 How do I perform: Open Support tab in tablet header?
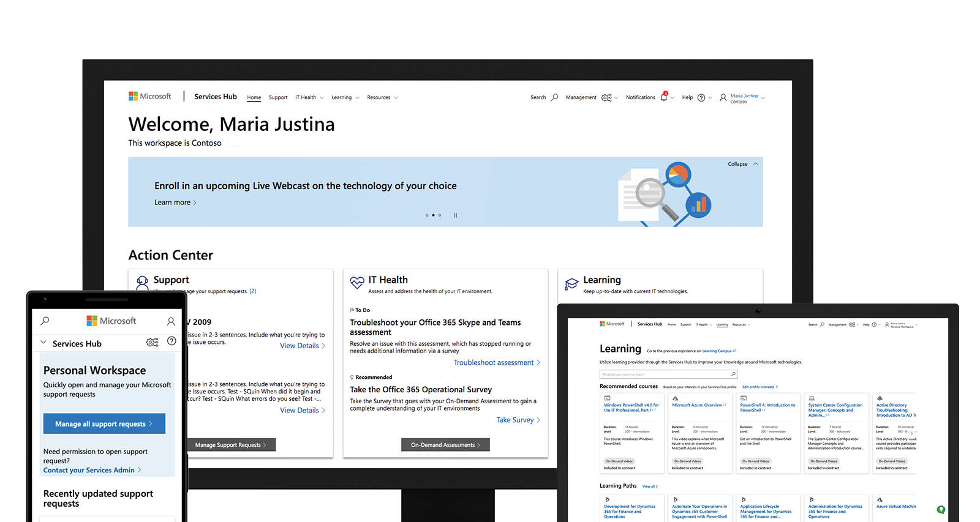click(685, 324)
